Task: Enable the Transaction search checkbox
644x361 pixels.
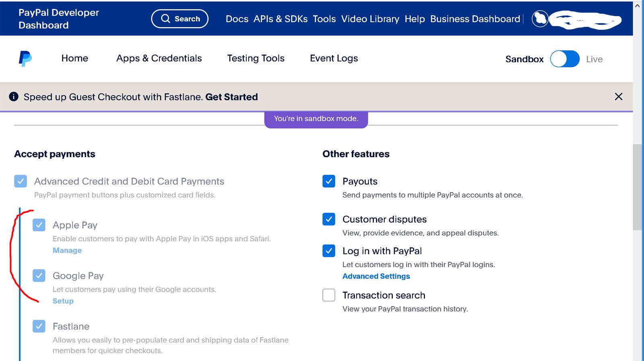Action: [x=329, y=295]
